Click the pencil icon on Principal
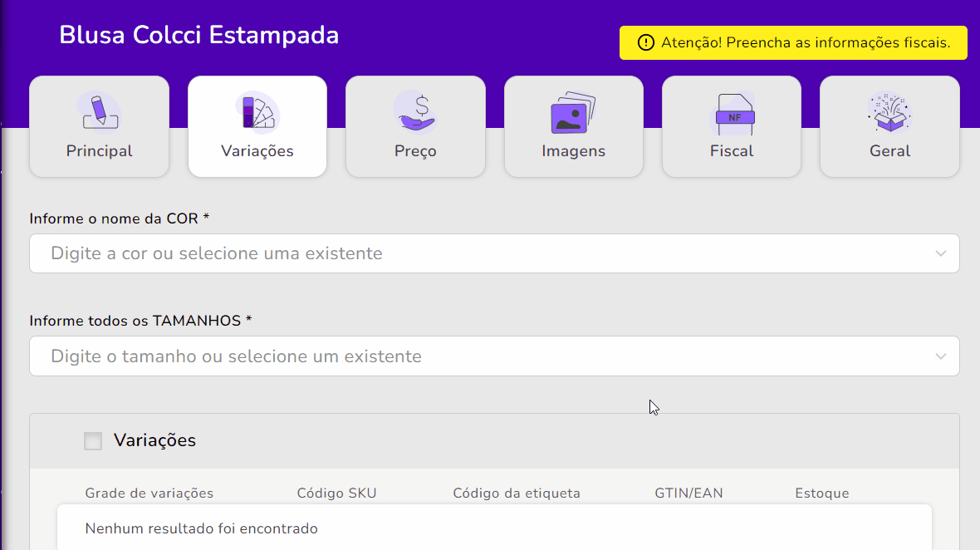Screen dimensions: 980x550 [x=100, y=112]
